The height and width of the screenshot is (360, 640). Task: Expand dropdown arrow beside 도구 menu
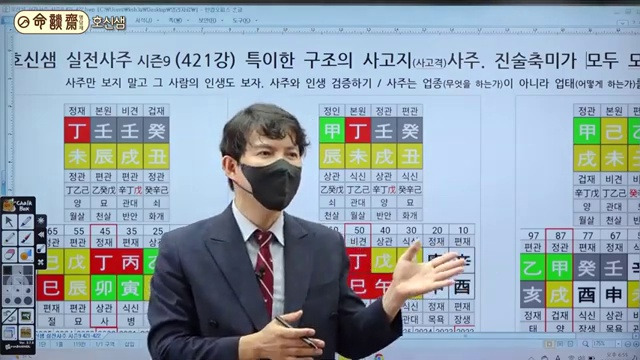tap(256, 20)
